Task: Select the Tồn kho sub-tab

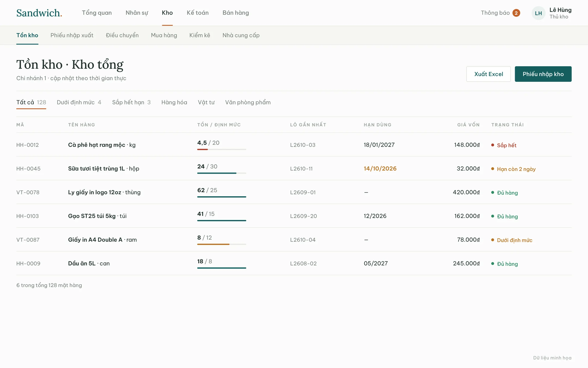Action: click(x=27, y=35)
